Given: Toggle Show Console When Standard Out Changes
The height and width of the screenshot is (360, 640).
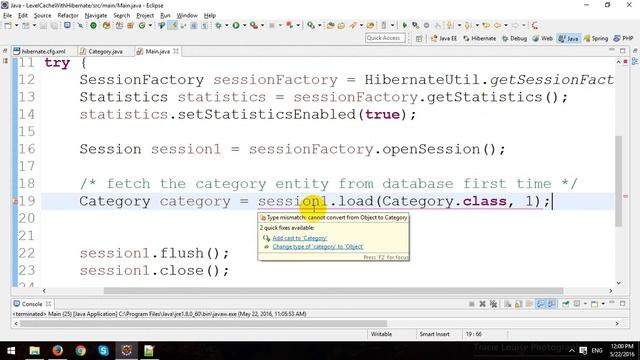Looking at the screenshot, I should [540, 304].
